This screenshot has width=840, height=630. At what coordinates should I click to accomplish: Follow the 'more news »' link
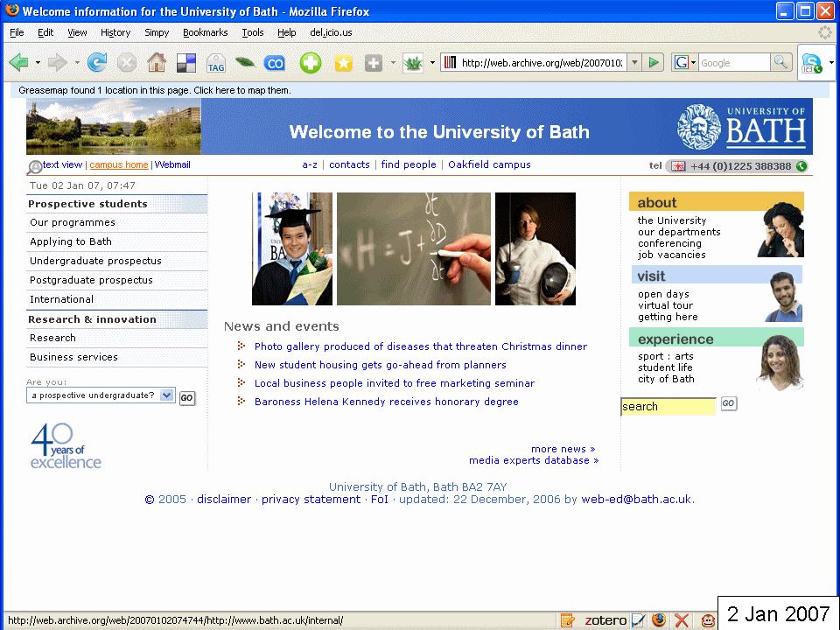tap(563, 449)
